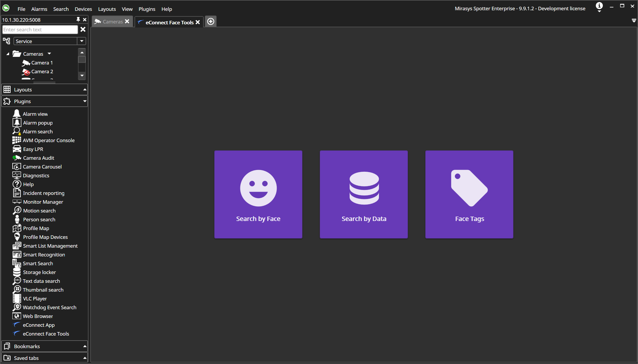Screen dimensions: 638x364
Task: Open the Cameras folder dropdown arrow
Action: pyautogui.click(x=49, y=54)
